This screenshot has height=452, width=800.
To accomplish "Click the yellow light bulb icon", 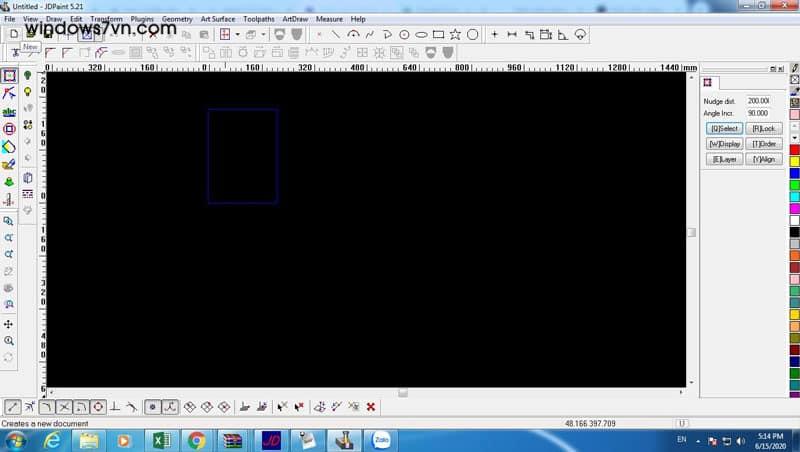I will [x=28, y=92].
